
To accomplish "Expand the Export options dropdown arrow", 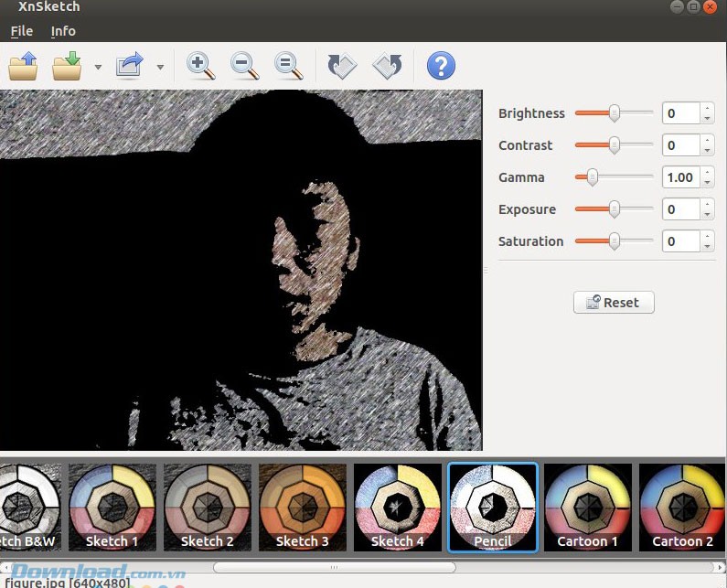I will (x=160, y=68).
